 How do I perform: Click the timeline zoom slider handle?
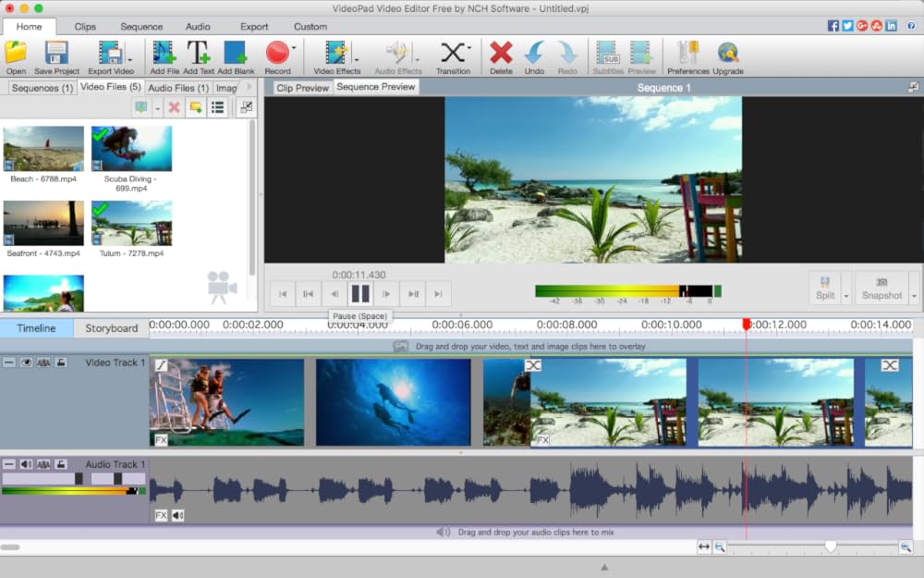(831, 547)
